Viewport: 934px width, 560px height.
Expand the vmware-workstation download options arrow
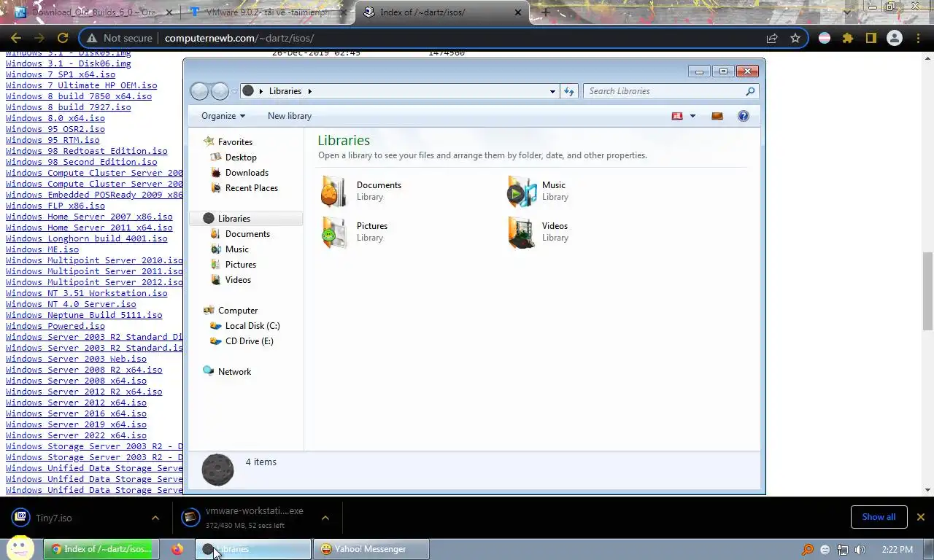[x=325, y=518]
